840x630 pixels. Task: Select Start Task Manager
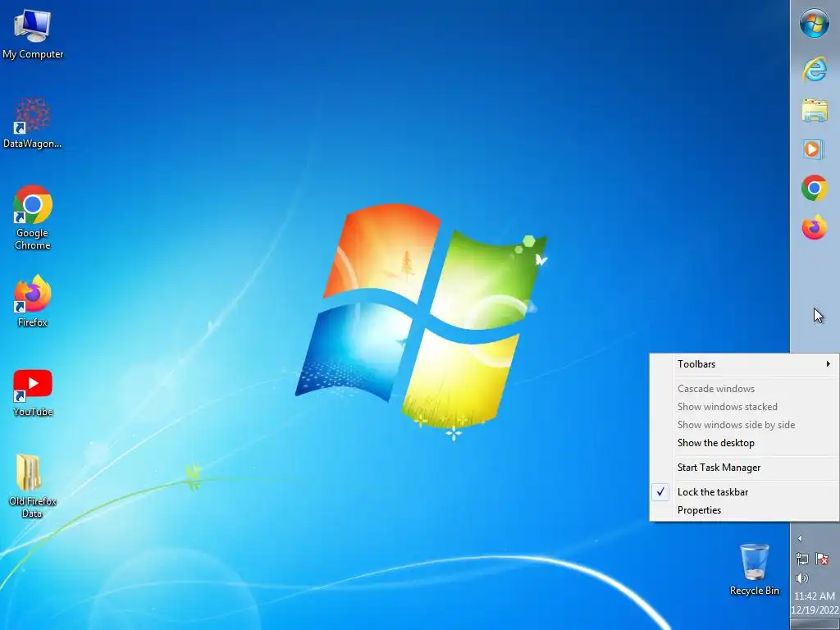(744, 468)
